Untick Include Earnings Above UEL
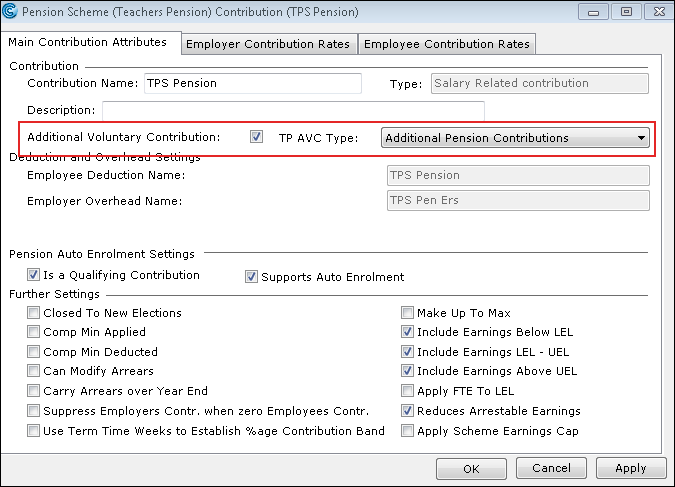This screenshot has width=675, height=487. pos(407,371)
